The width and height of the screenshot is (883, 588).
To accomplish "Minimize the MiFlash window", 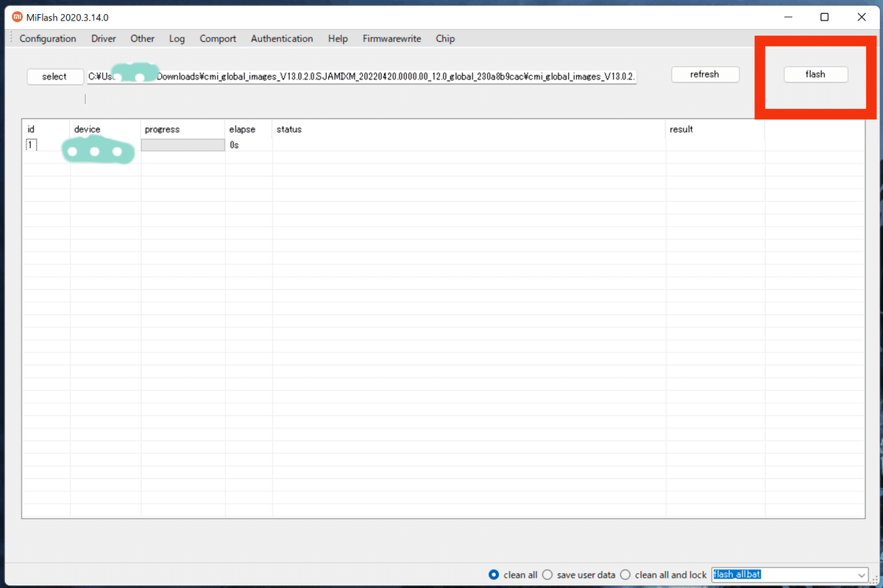I will pyautogui.click(x=788, y=17).
